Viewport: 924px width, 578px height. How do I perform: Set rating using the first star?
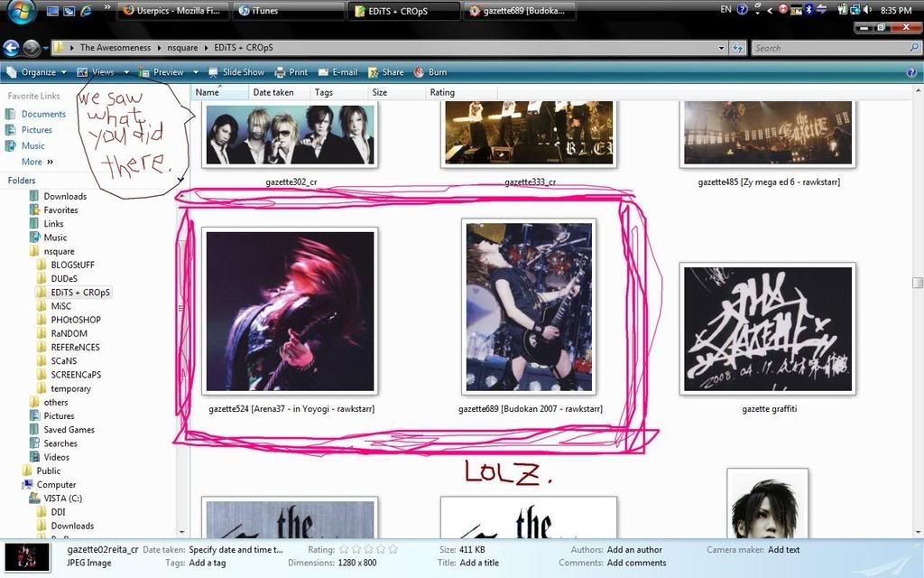point(343,549)
